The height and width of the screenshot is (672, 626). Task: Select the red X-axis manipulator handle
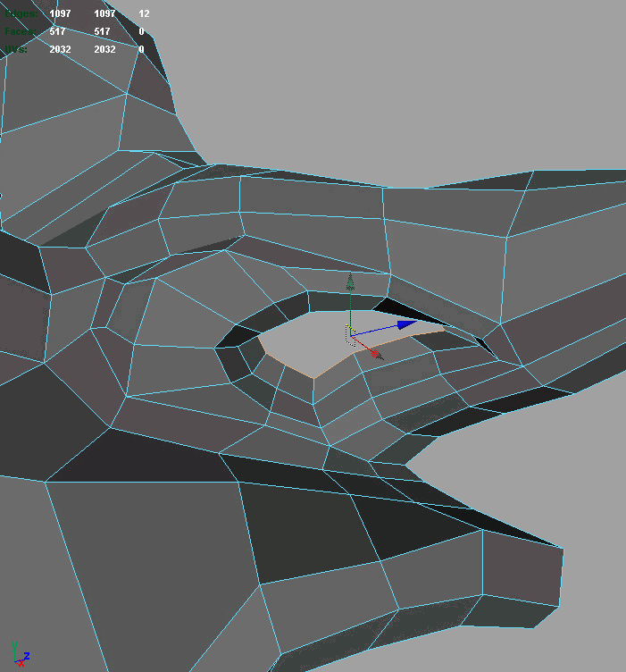(377, 354)
